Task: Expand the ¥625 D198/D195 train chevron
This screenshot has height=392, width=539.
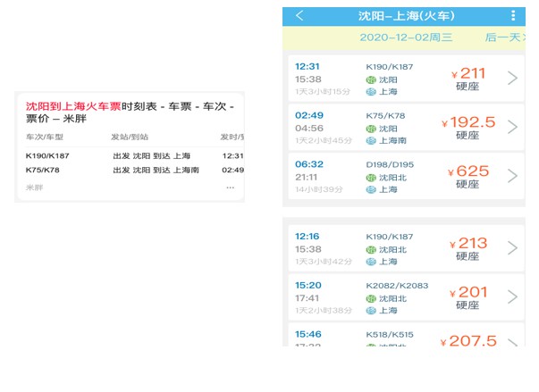Action: point(512,176)
